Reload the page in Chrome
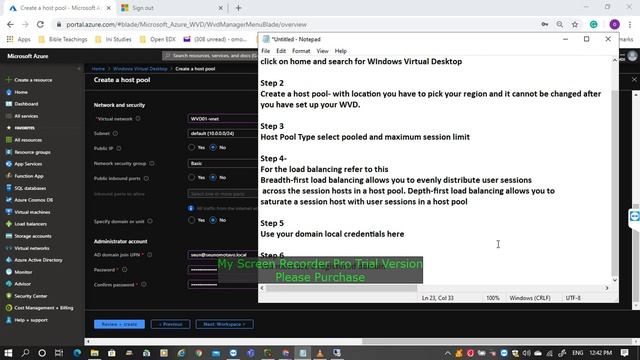The width and height of the screenshot is (640, 360). click(40, 24)
